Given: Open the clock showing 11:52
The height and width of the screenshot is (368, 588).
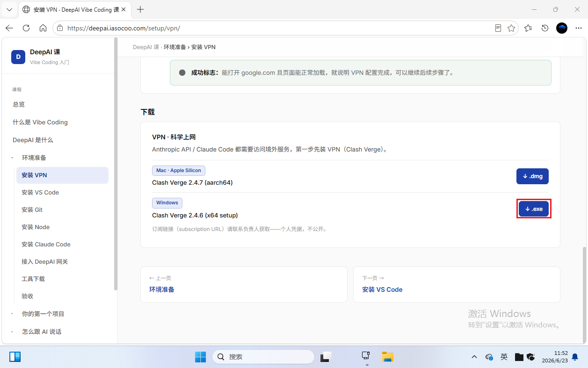Looking at the screenshot, I should point(554,357).
